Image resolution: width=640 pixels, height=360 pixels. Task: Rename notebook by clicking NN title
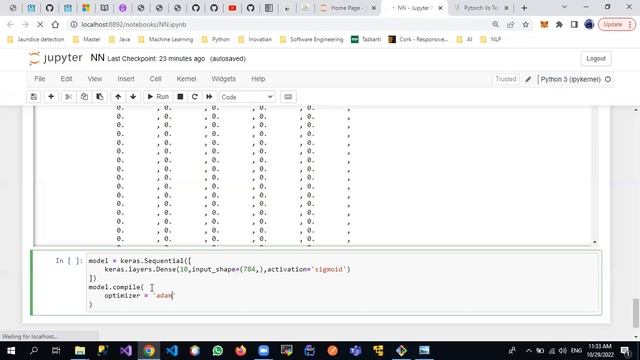pyautogui.click(x=97, y=58)
